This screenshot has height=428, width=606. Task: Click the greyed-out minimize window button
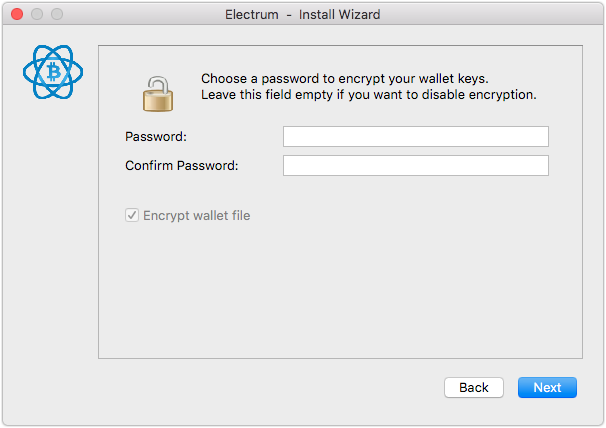37,14
